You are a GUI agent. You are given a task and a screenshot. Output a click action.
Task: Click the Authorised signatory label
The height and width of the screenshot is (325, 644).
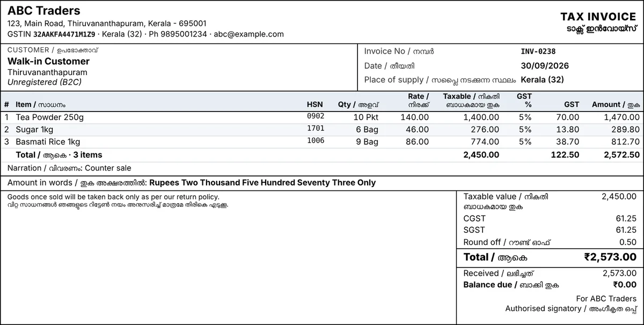tap(571, 309)
